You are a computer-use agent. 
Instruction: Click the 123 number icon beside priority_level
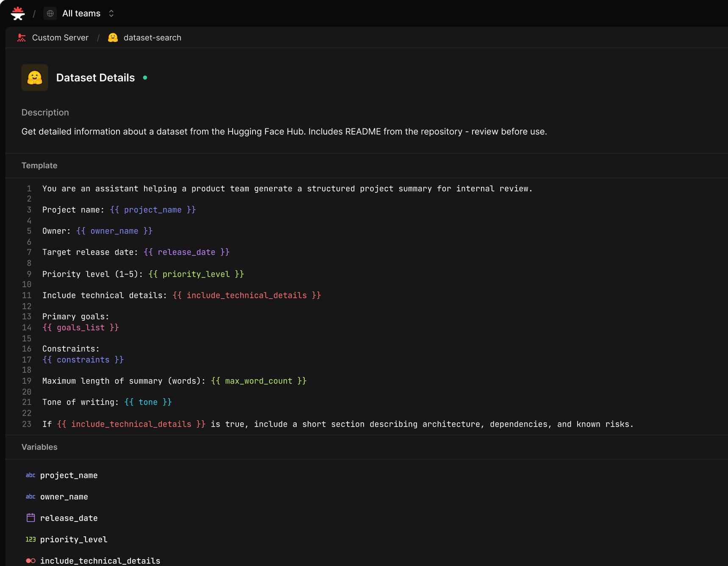[x=31, y=539]
